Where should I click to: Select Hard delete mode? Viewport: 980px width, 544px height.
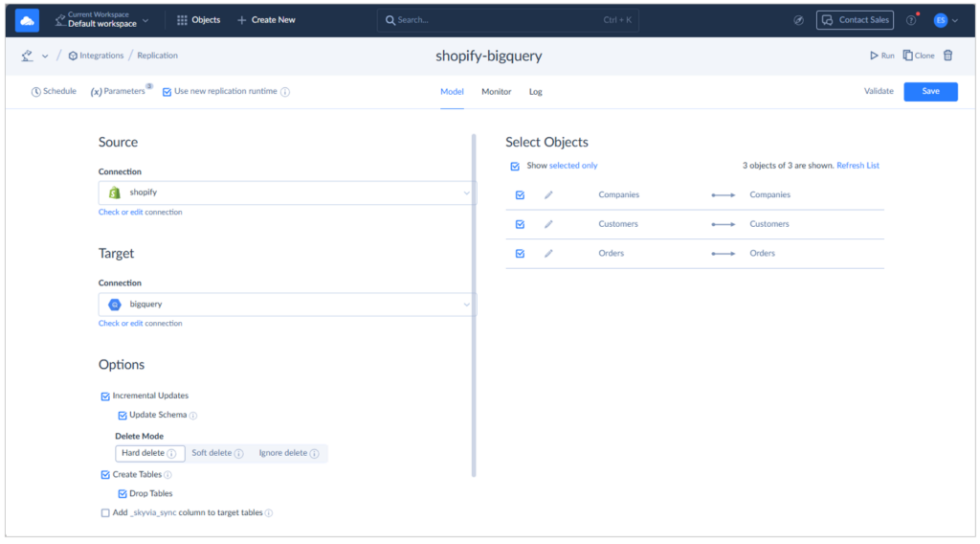click(149, 453)
